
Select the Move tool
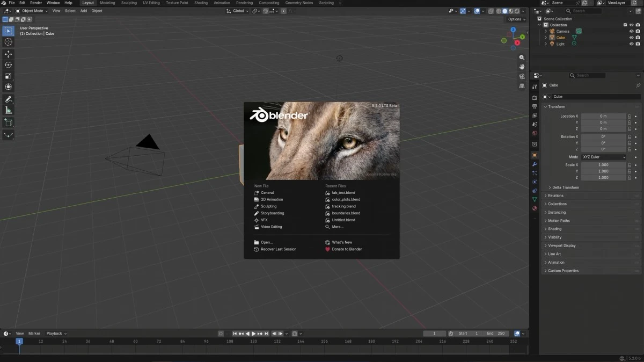(x=9, y=54)
